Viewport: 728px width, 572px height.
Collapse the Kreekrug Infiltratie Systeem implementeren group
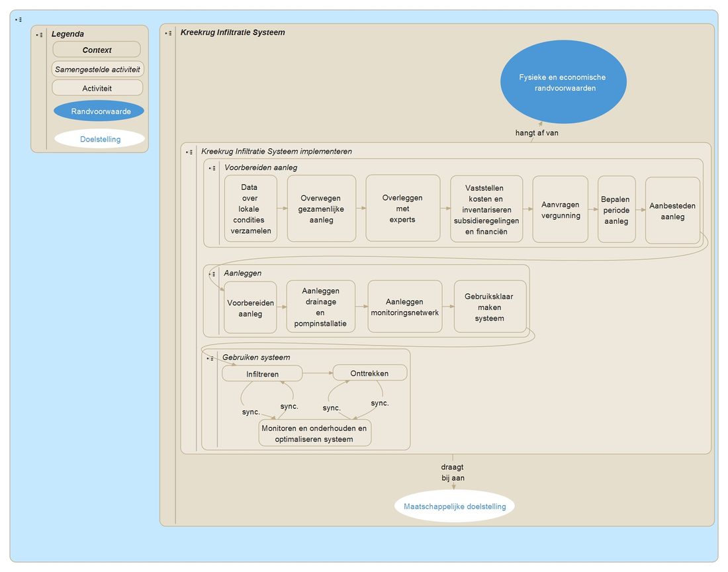pyautogui.click(x=189, y=152)
